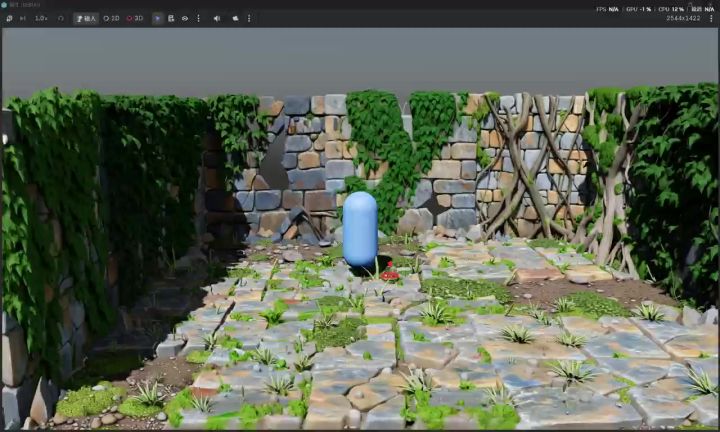Reset the game speed with circular arrow
The image size is (720, 432).
pos(61,18)
